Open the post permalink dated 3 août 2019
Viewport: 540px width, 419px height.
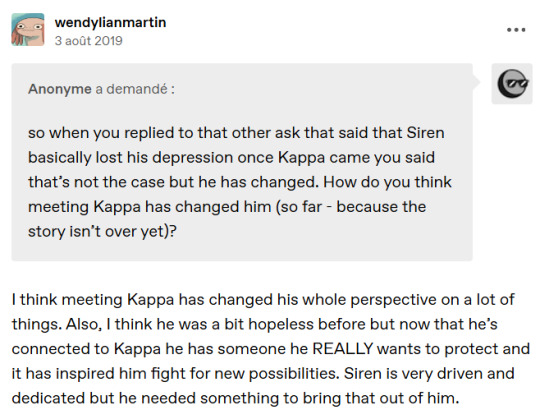click(x=89, y=41)
